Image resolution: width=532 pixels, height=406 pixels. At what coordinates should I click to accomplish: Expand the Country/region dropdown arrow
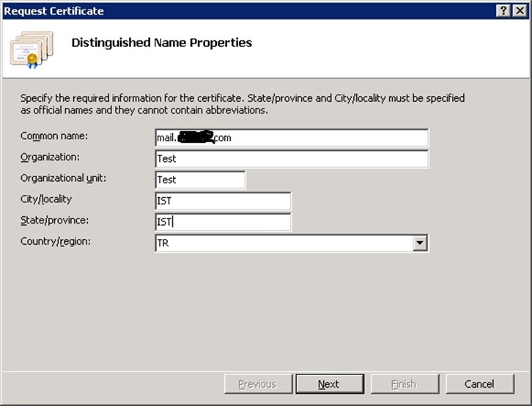[x=419, y=243]
